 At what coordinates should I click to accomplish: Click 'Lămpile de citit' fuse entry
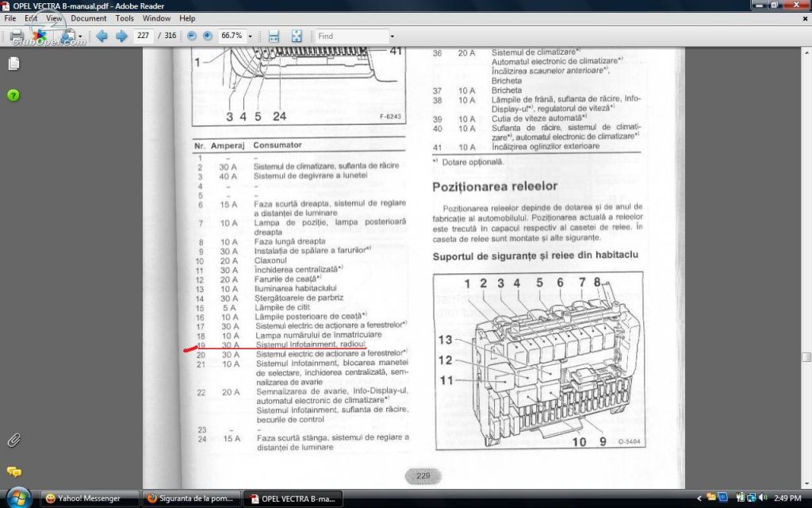(282, 307)
